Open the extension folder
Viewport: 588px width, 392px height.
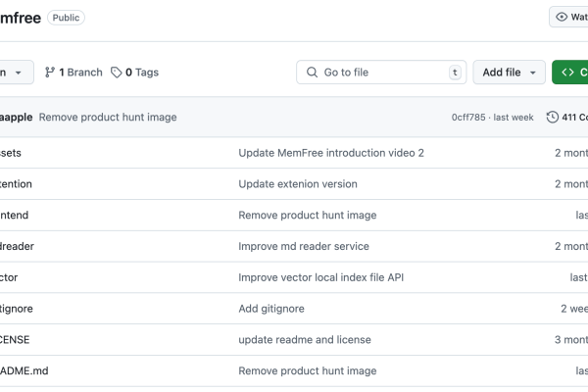16,184
